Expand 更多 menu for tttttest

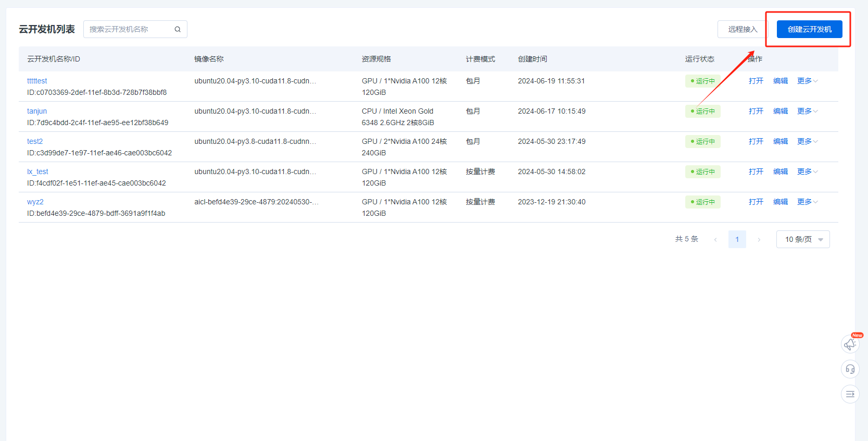808,81
